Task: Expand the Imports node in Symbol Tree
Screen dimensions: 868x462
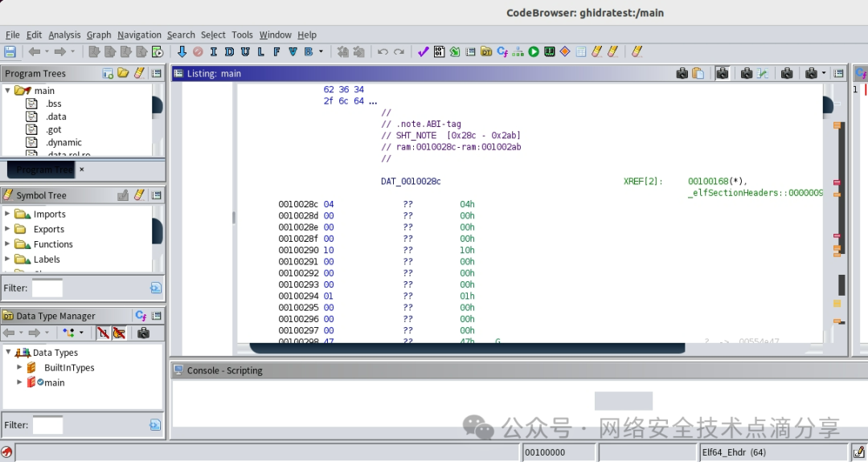Action: click(7, 214)
